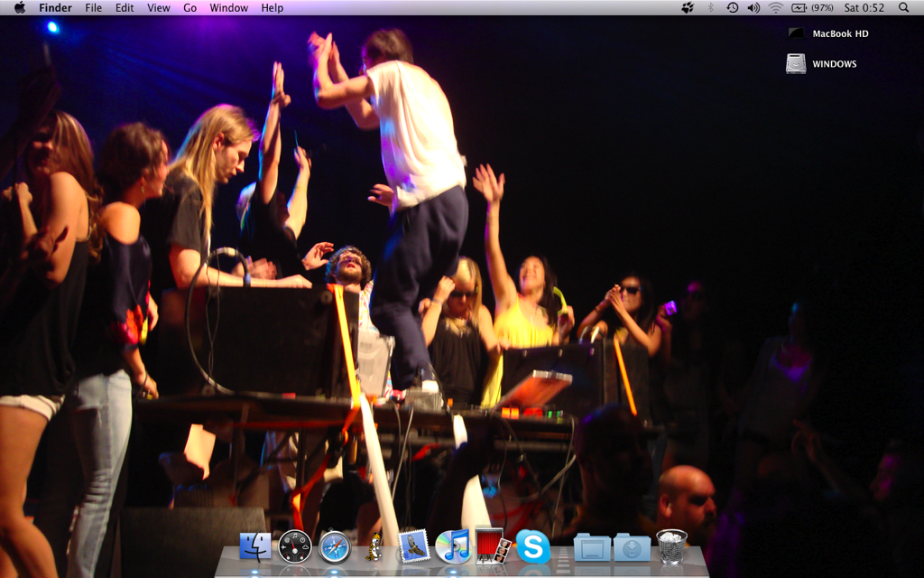924x578 pixels.
Task: Open the Finder application menu
Action: (55, 7)
